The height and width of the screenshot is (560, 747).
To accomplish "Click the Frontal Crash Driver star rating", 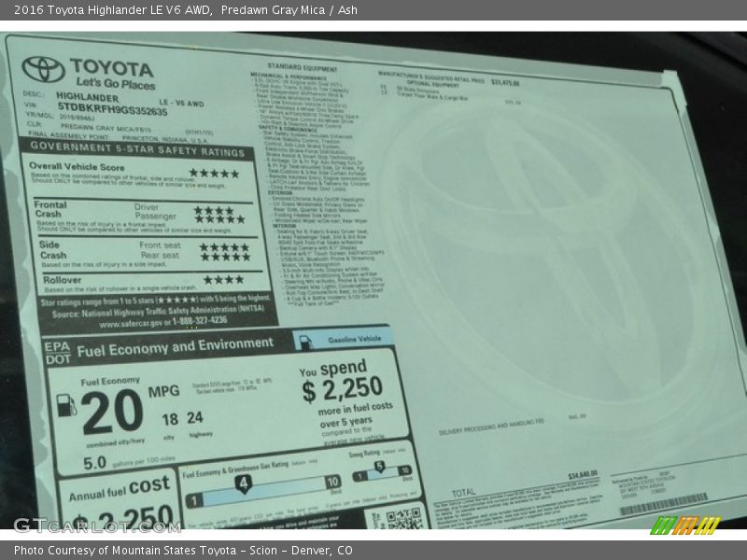I will coord(214,211).
